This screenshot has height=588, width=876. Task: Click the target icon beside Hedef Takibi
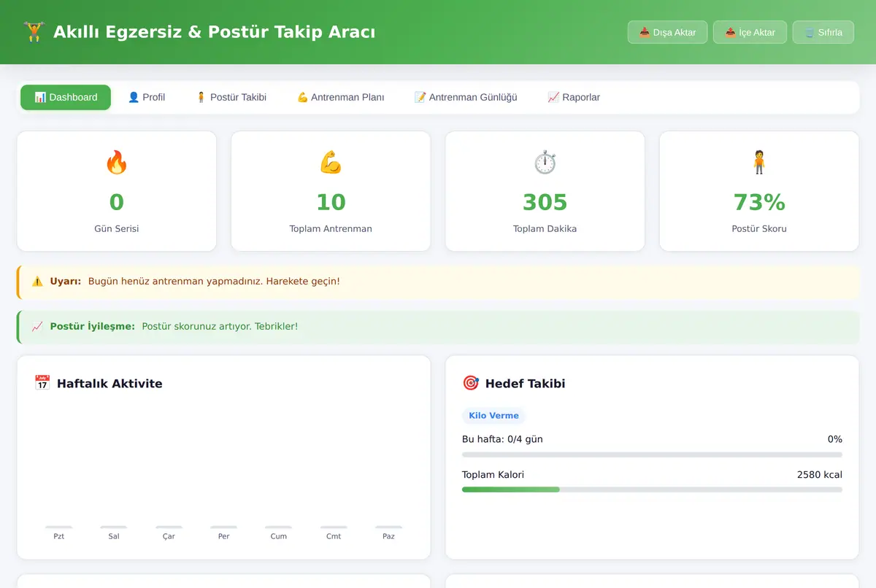(470, 383)
